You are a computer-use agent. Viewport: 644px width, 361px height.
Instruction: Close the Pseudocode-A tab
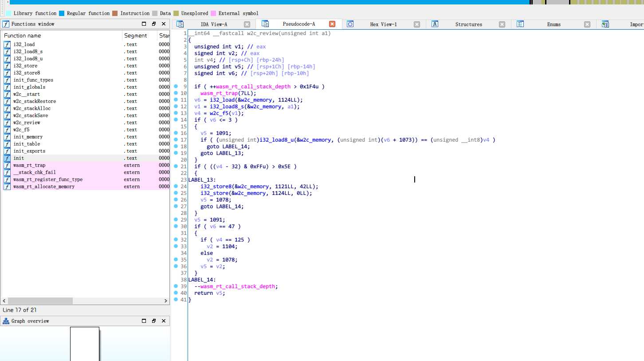332,24
